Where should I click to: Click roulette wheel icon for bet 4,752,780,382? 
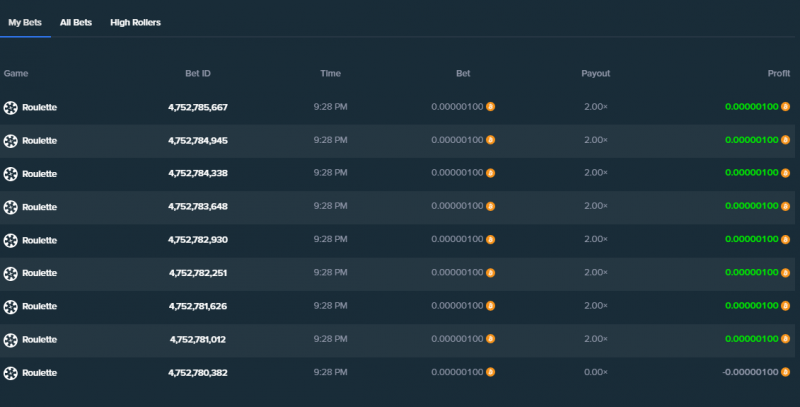[x=11, y=373]
